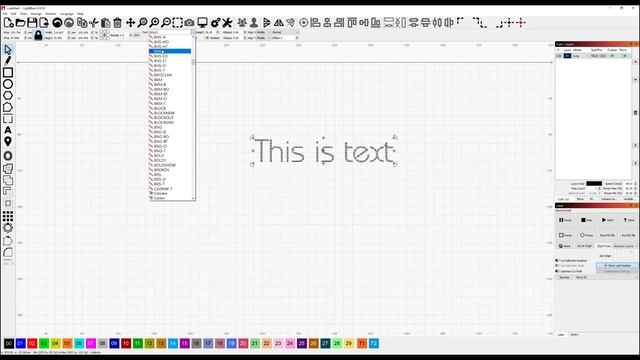
Task: Choose BIFOCUAH font from list
Action: (170, 75)
